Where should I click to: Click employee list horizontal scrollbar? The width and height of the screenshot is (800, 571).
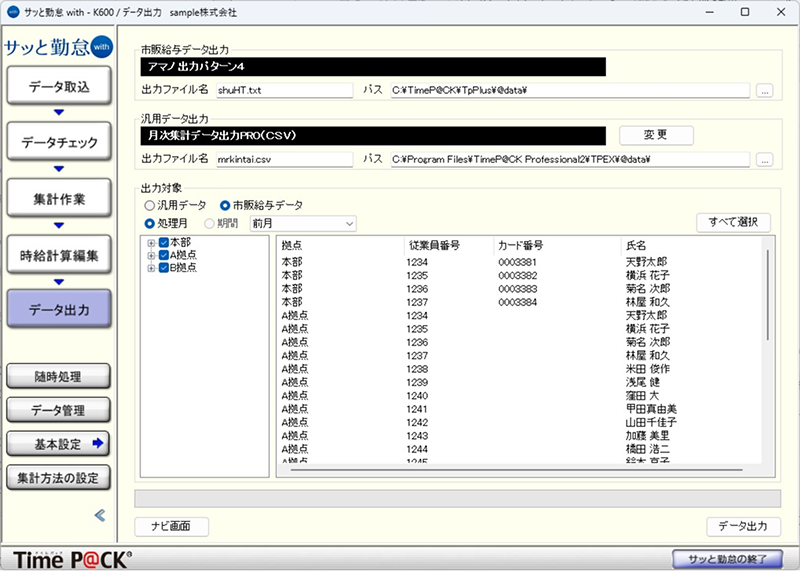tap(516, 469)
